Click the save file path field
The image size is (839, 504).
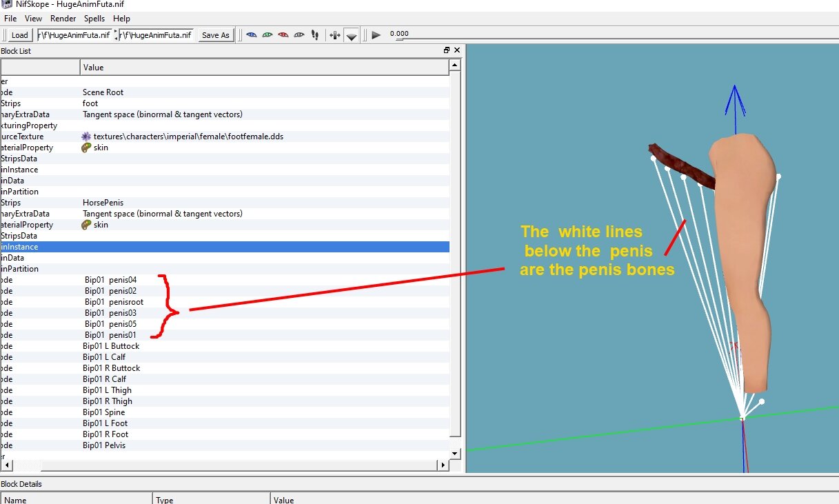click(156, 34)
